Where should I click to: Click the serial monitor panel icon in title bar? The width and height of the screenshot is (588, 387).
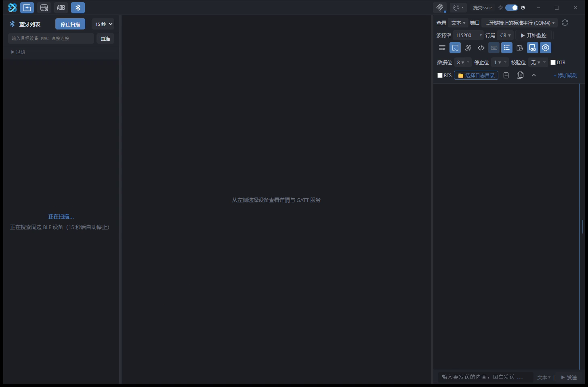pos(440,8)
